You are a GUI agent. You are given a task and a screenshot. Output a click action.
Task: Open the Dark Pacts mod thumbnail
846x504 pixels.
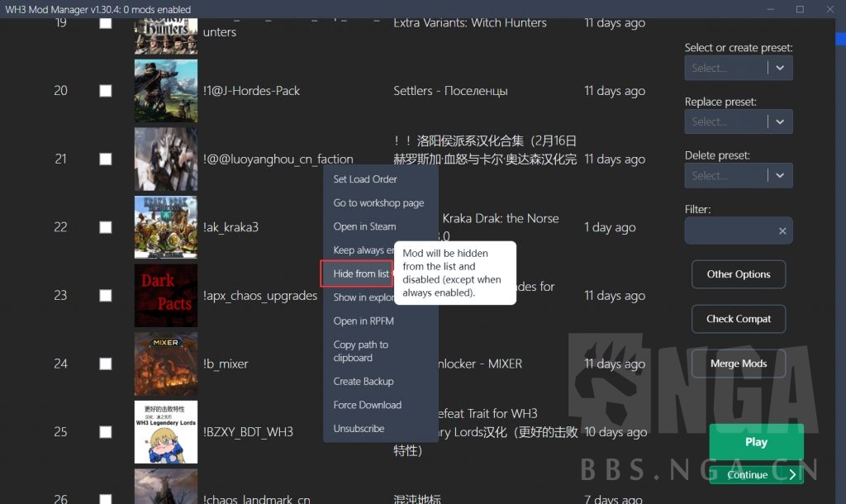165,295
